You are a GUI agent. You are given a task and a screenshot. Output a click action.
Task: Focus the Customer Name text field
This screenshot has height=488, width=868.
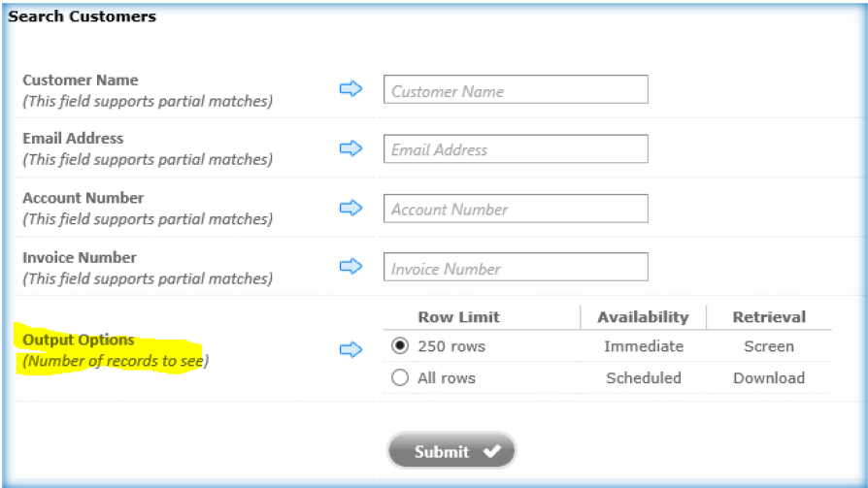(x=516, y=90)
